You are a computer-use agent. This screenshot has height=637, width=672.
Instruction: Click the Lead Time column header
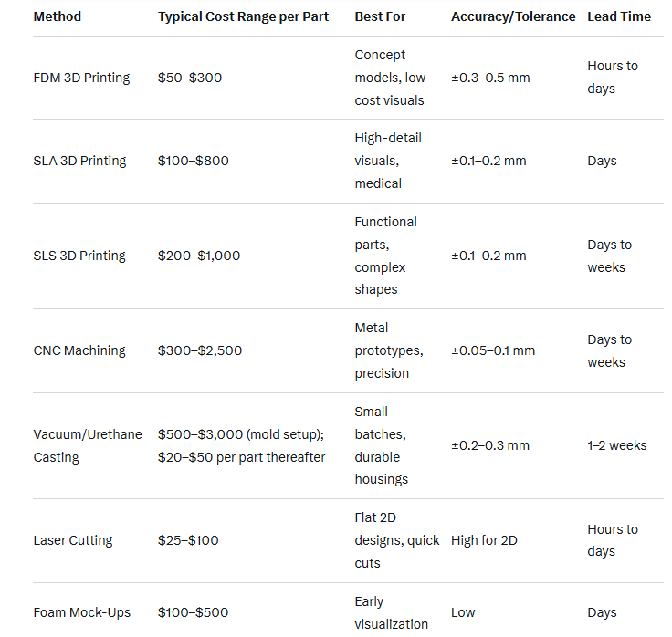tap(619, 16)
